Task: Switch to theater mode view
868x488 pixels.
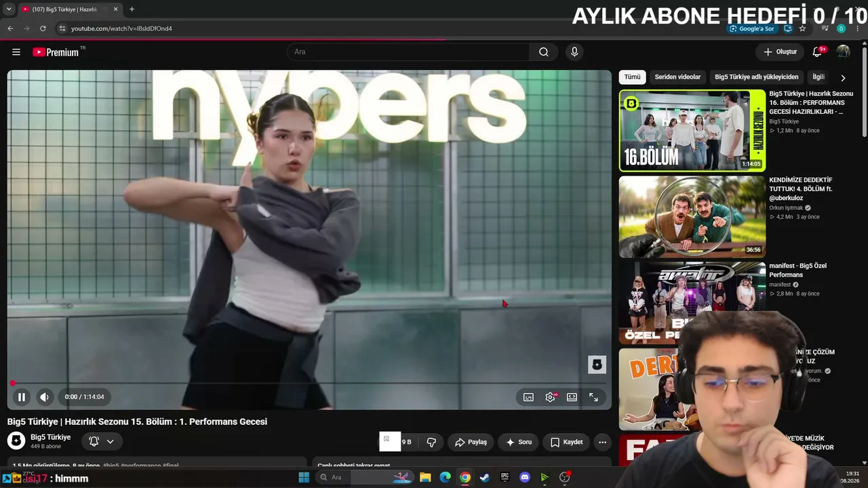Action: pyautogui.click(x=572, y=397)
